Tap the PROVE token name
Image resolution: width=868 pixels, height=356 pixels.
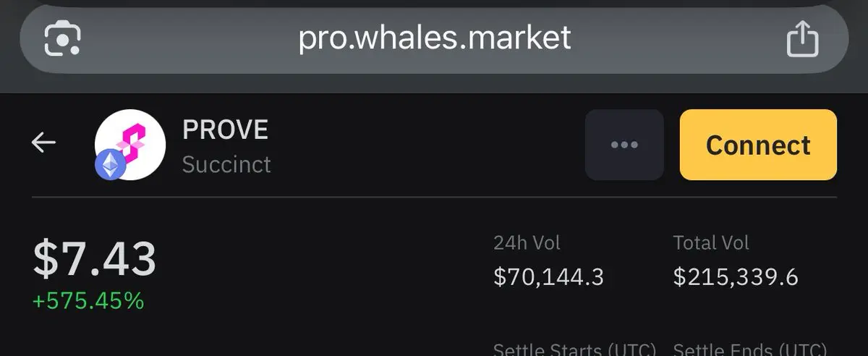click(225, 130)
